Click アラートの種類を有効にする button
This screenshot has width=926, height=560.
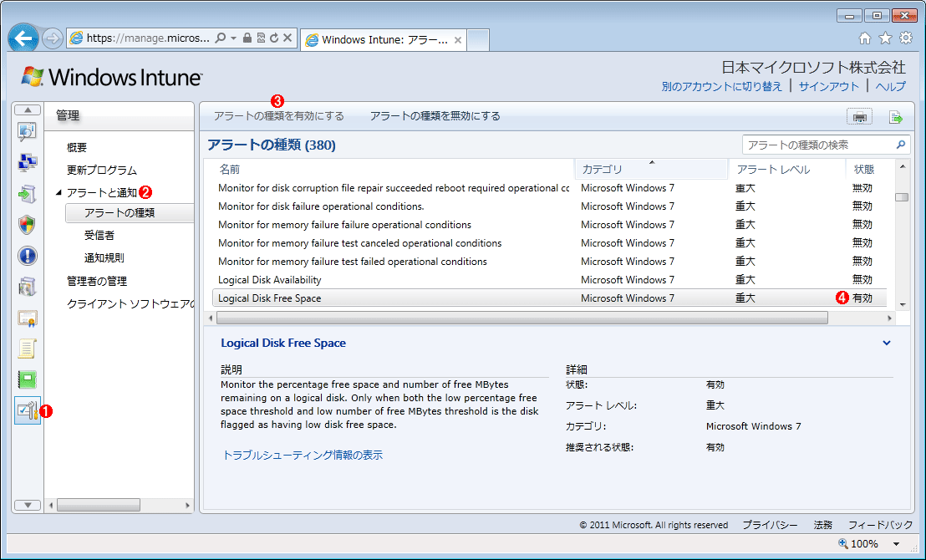click(279, 116)
